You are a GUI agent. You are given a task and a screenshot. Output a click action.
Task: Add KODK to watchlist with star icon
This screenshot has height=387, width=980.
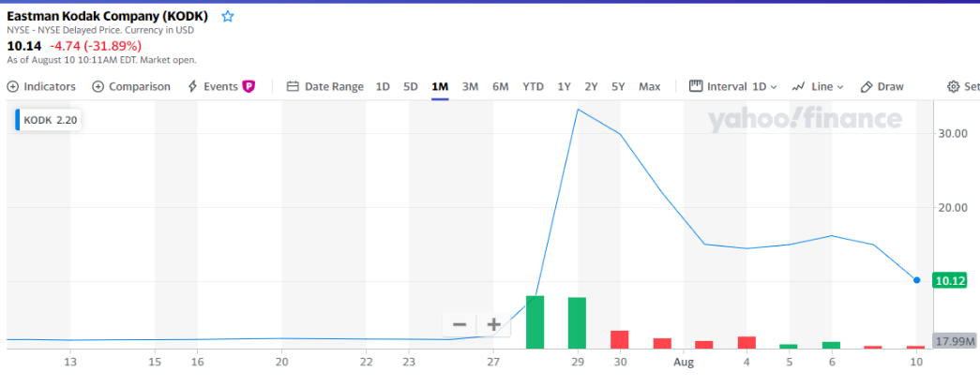[x=228, y=17]
